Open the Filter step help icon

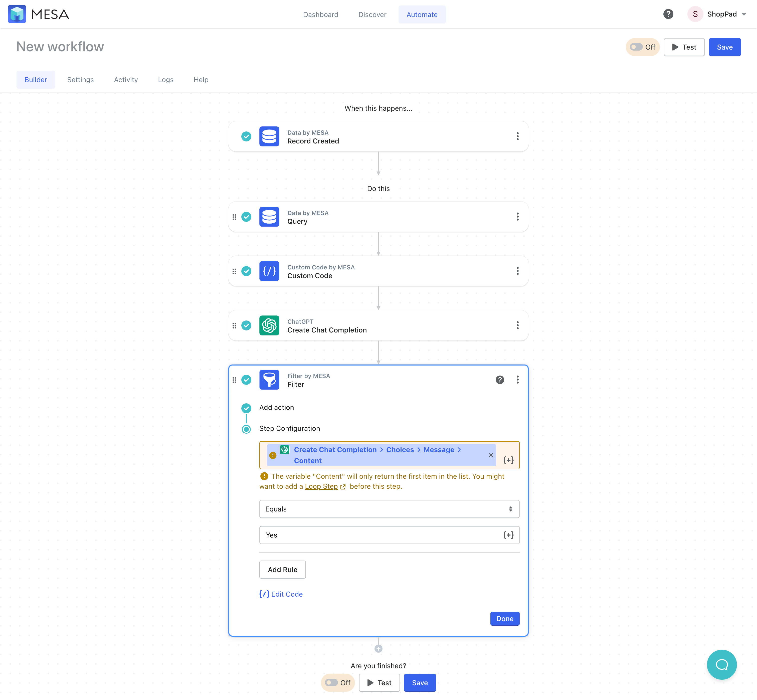499,380
